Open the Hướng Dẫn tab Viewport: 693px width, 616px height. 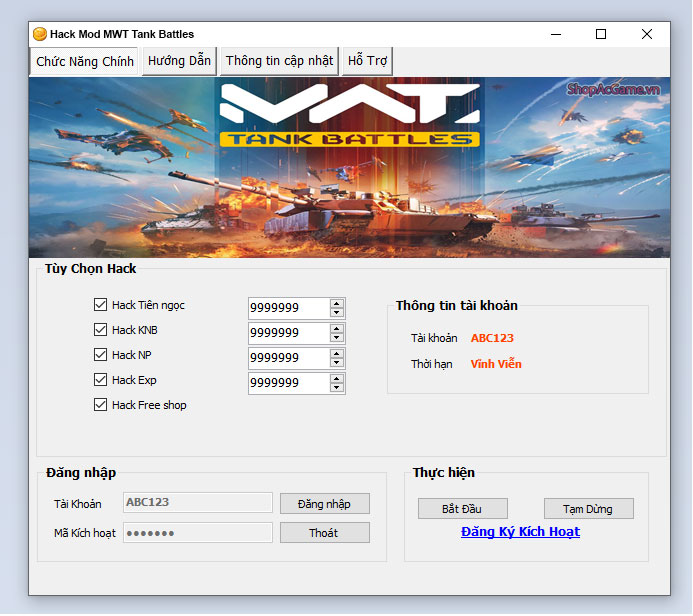179,61
